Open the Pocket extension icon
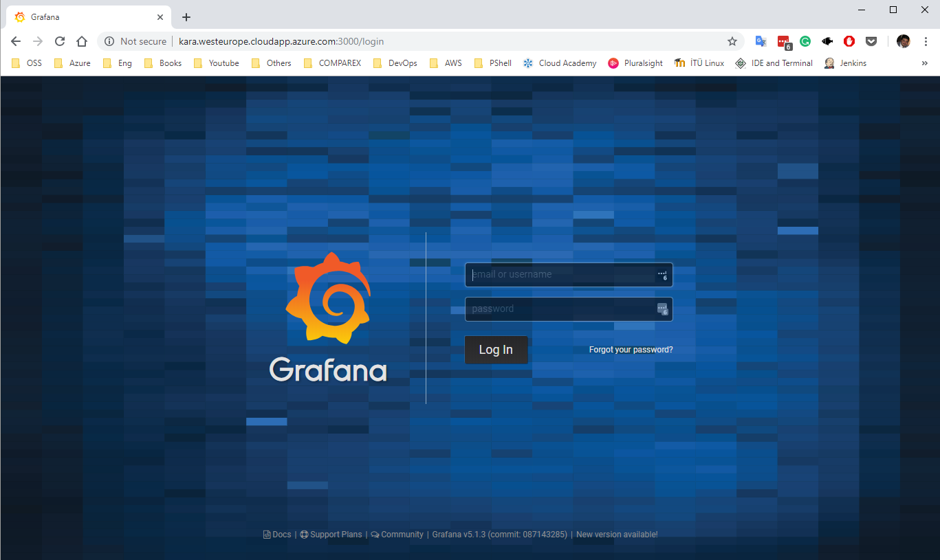 (871, 41)
